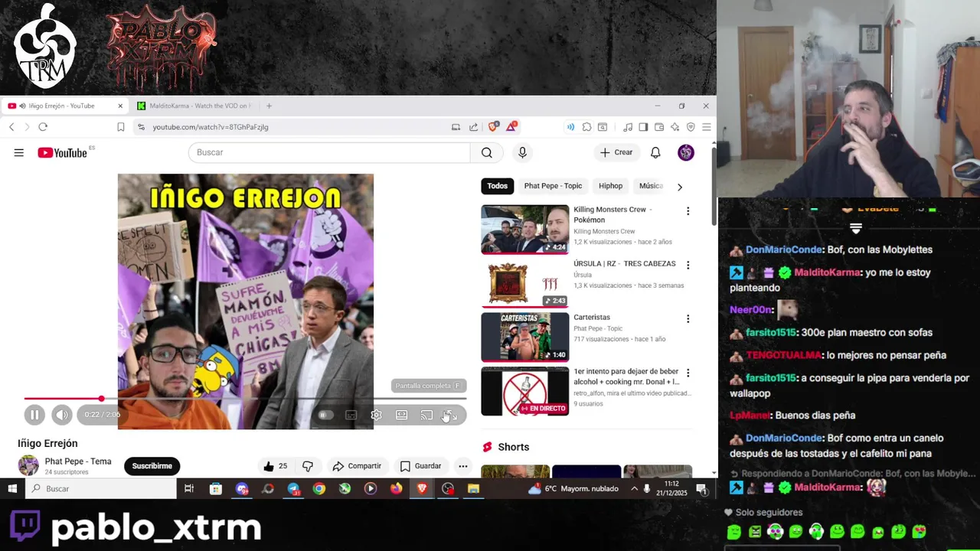980x551 pixels.
Task: Open Phat Pepe - Tema channel link
Action: [78, 461]
